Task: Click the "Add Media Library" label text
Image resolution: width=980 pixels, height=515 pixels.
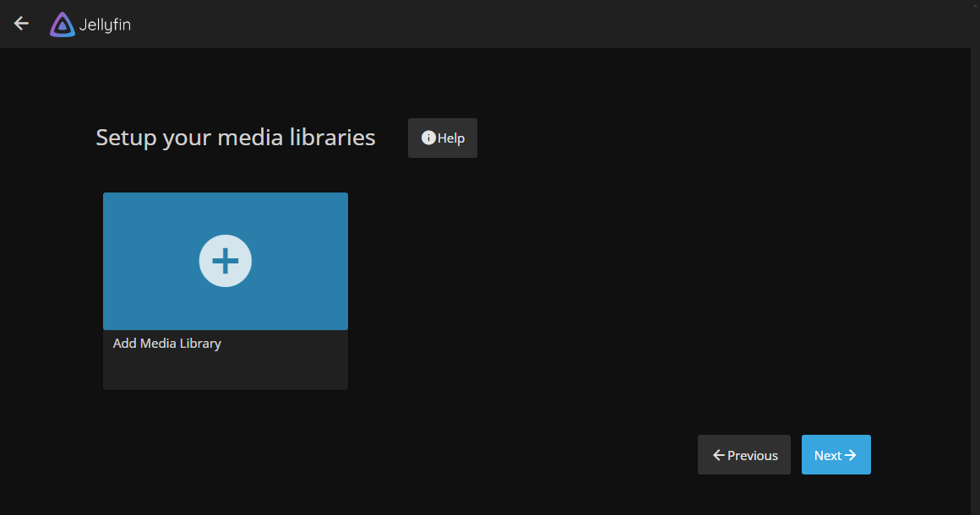Action: [167, 344]
